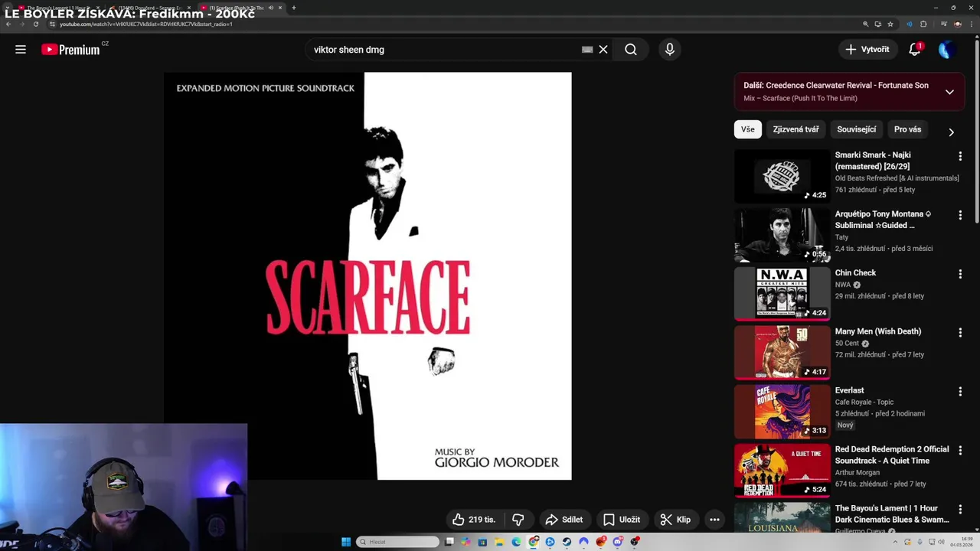Open the Cafe Royale Everlast thumbnail
This screenshot has height=551, width=980.
coord(782,412)
